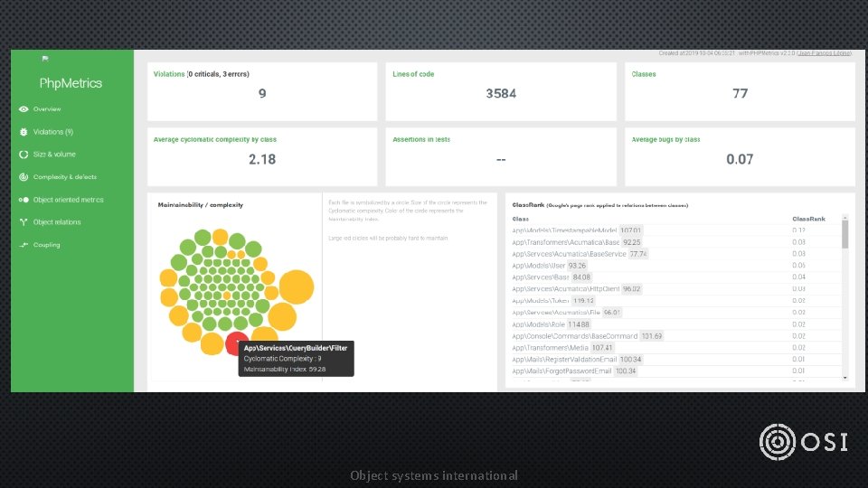Click the red QueryBuilder\Filter circle
The height and width of the screenshot is (488, 868).
[x=235, y=343]
